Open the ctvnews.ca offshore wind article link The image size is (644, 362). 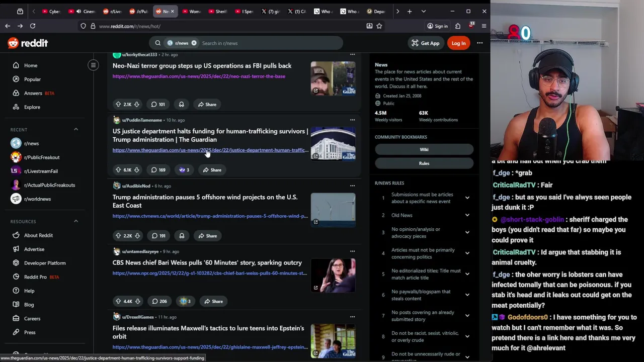[210, 216]
